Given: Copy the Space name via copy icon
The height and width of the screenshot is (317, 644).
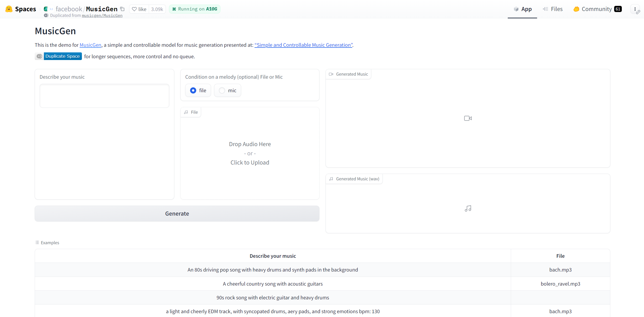Looking at the screenshot, I should point(122,9).
